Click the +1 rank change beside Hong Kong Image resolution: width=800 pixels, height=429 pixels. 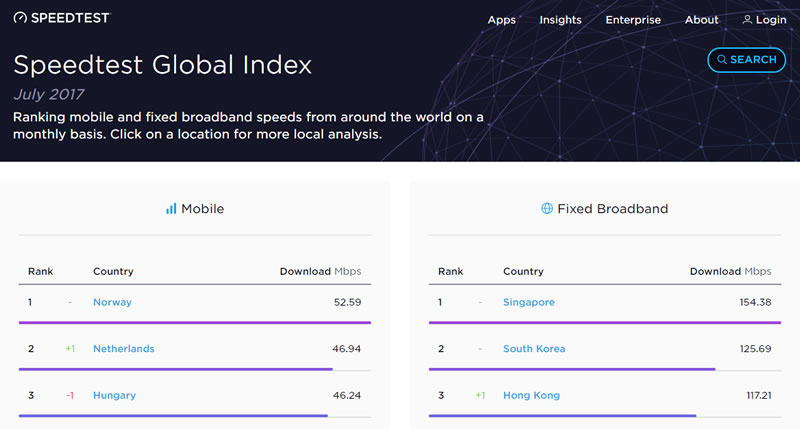481,395
